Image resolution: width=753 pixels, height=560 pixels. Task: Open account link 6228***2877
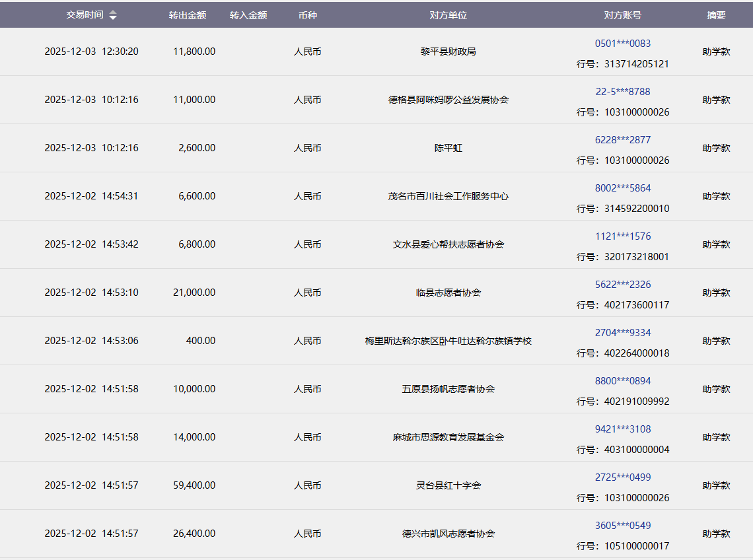point(622,140)
